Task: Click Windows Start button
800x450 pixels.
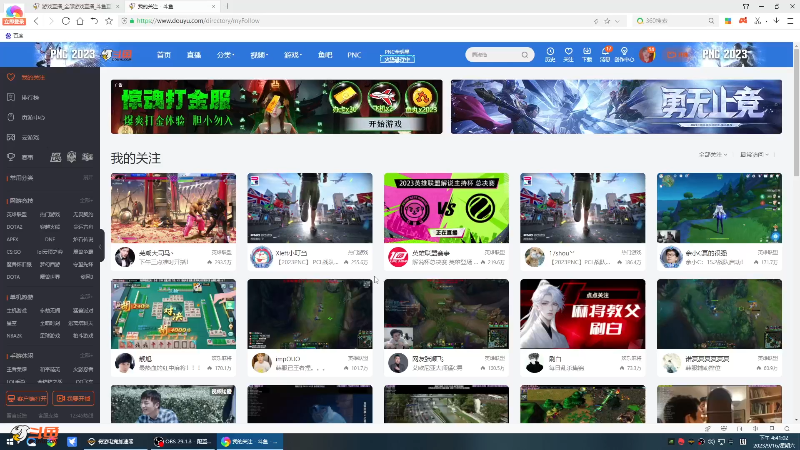Action: 10,441
